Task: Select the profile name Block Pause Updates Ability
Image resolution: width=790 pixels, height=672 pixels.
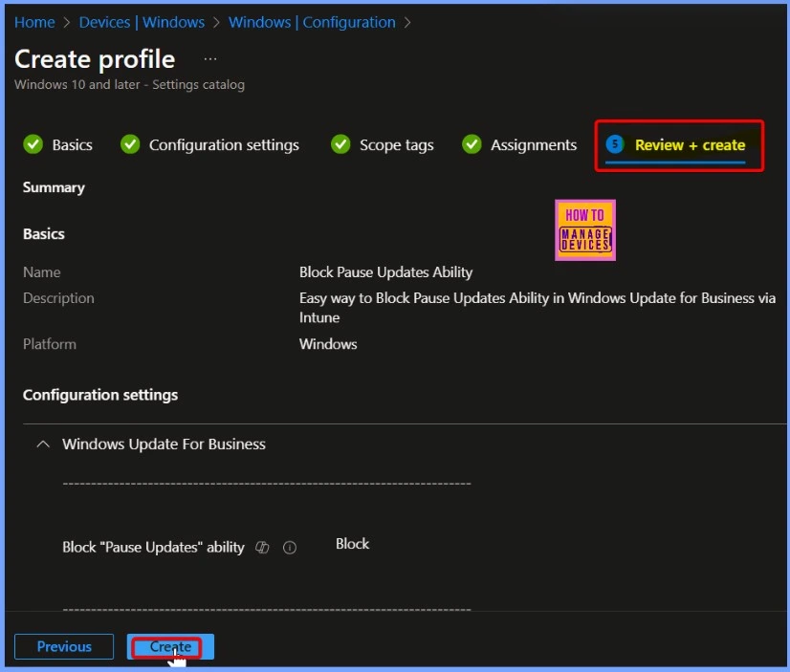Action: coord(386,272)
